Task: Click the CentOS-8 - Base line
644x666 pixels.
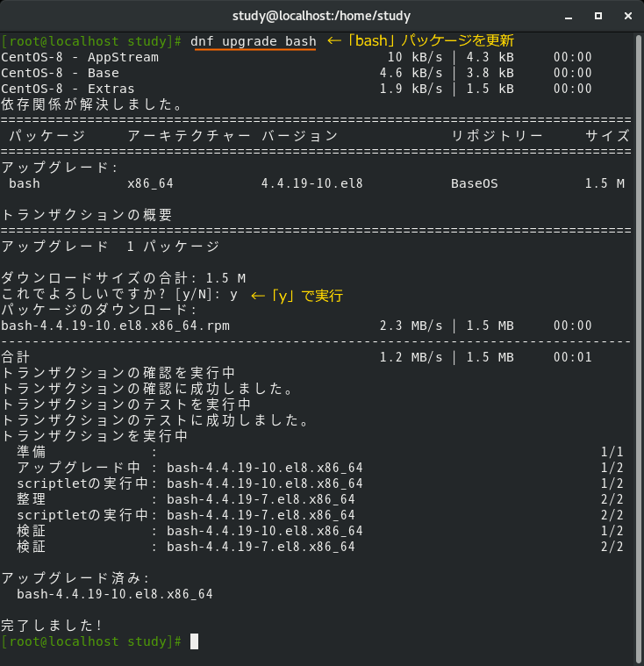Action: tap(297, 73)
